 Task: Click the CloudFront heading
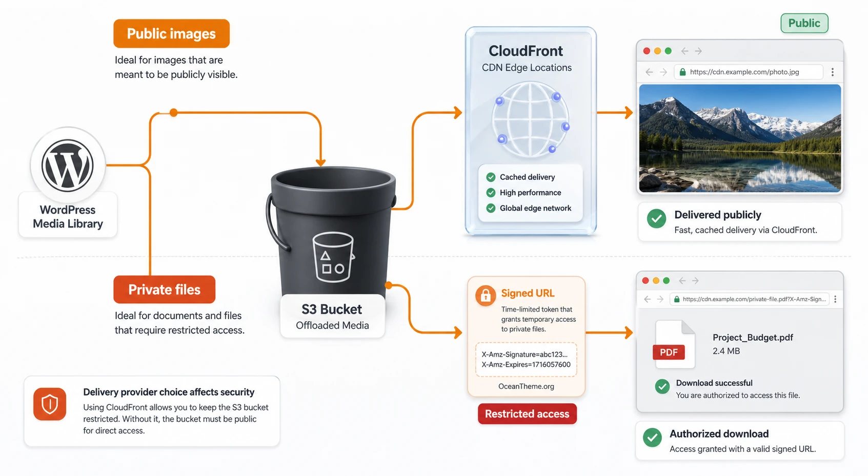(526, 51)
